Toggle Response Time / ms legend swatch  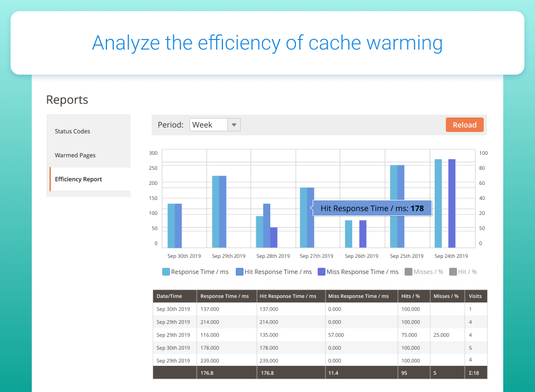pyautogui.click(x=166, y=272)
